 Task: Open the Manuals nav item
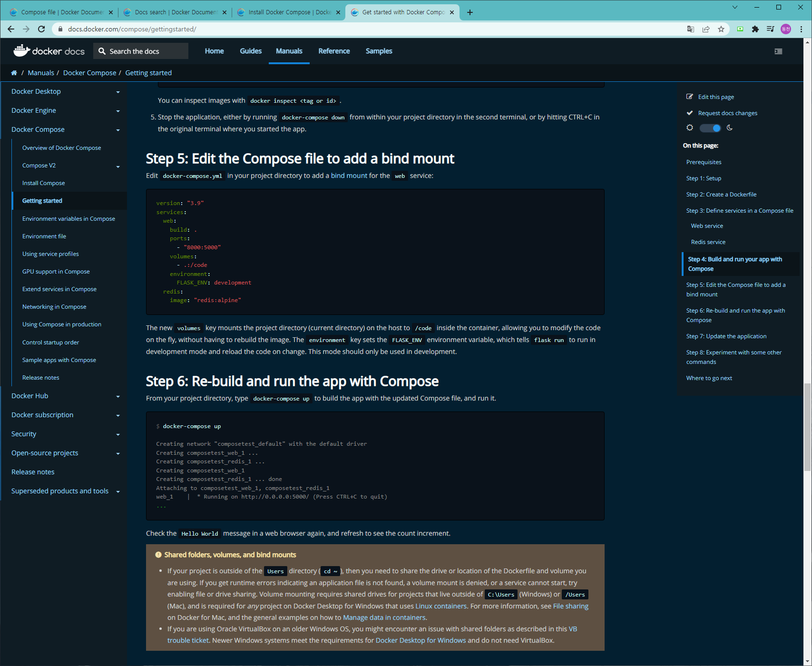(x=289, y=51)
